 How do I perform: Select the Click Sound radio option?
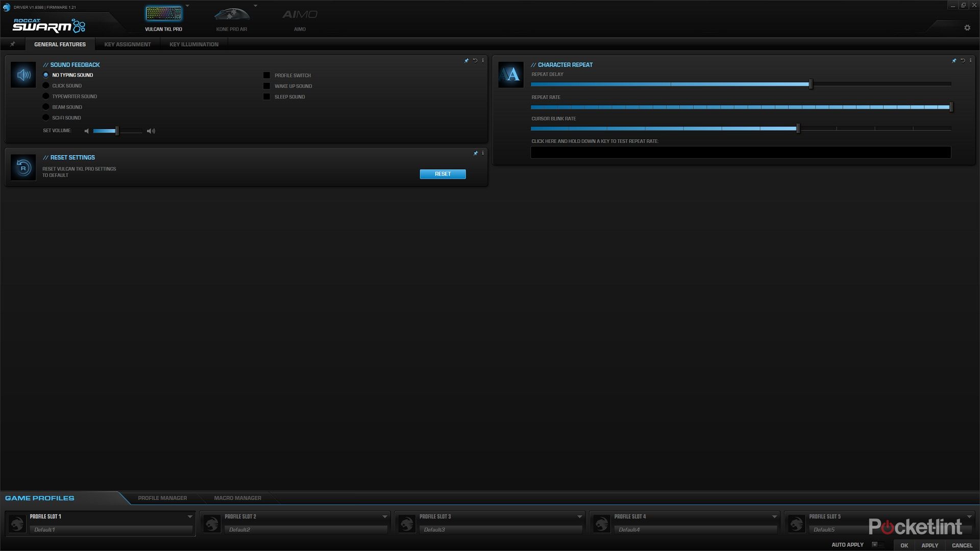click(x=46, y=86)
